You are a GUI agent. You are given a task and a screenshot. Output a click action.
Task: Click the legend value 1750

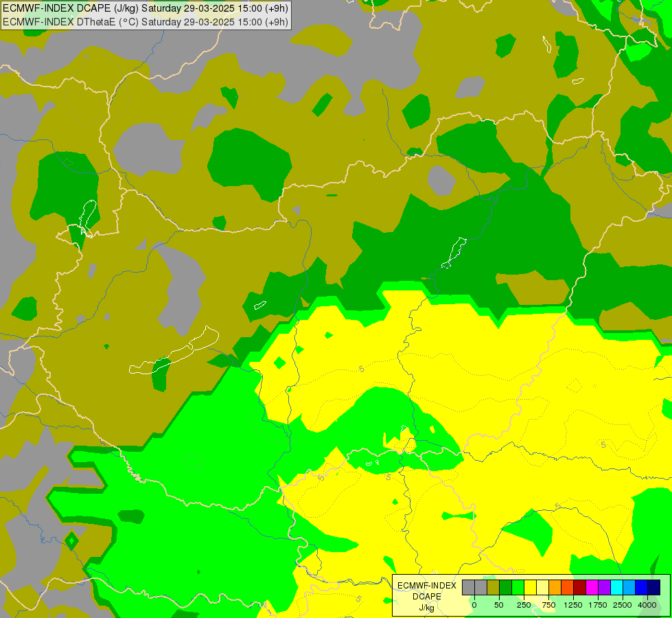click(598, 605)
